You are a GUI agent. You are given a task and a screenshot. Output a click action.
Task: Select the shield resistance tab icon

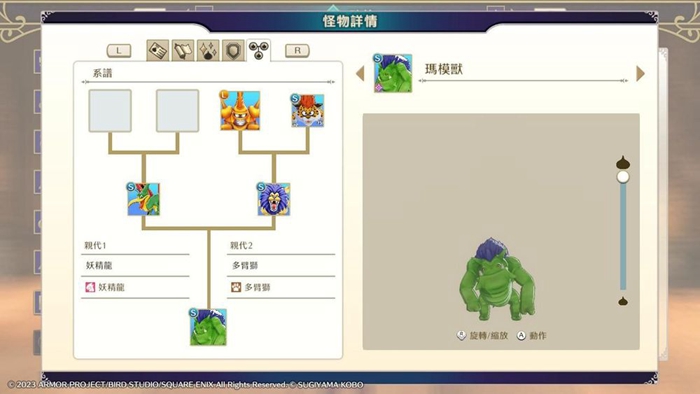(x=233, y=50)
